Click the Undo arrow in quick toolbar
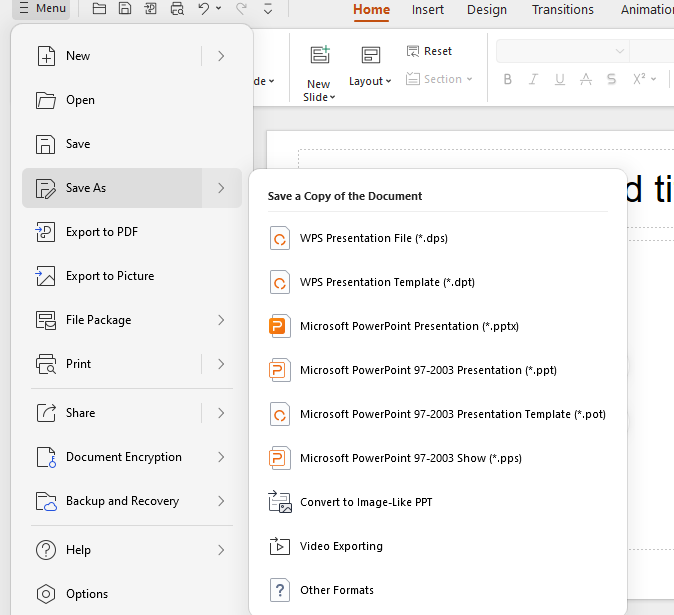This screenshot has height=615, width=674. pos(204,9)
